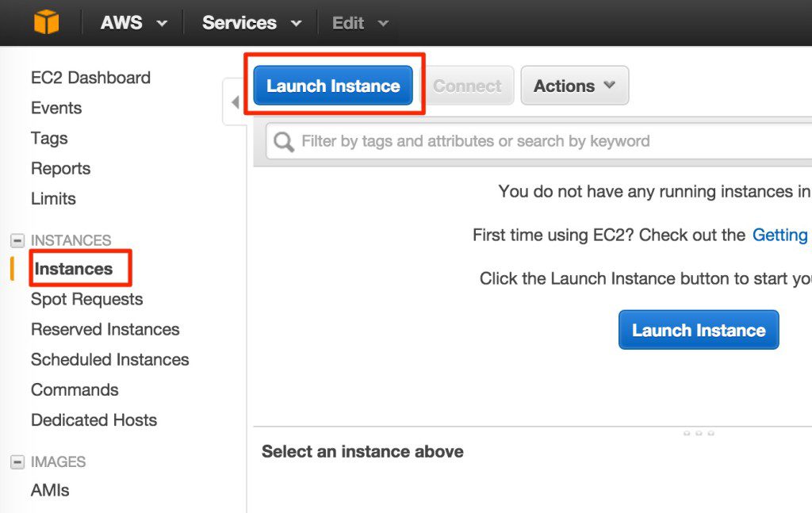The image size is (812, 513).
Task: Go to the EC2 Dashboard
Action: pyautogui.click(x=90, y=78)
